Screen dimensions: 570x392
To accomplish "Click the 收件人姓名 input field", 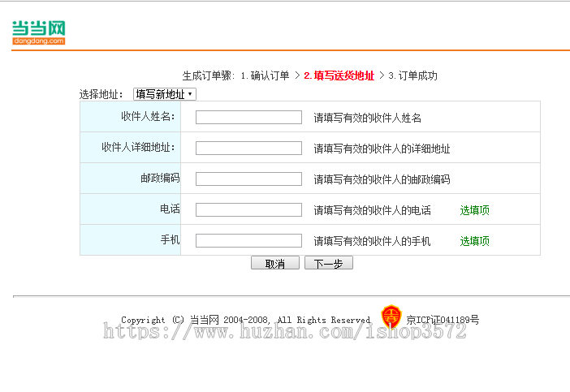I will pos(248,118).
